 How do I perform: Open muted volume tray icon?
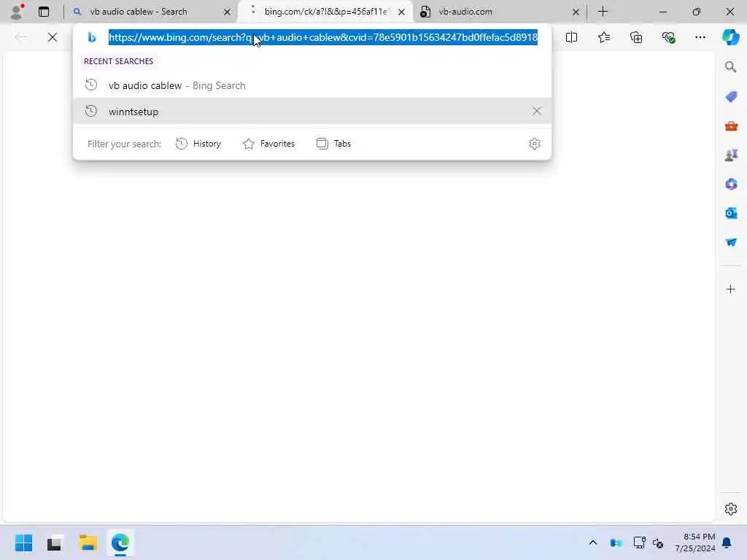(x=658, y=542)
